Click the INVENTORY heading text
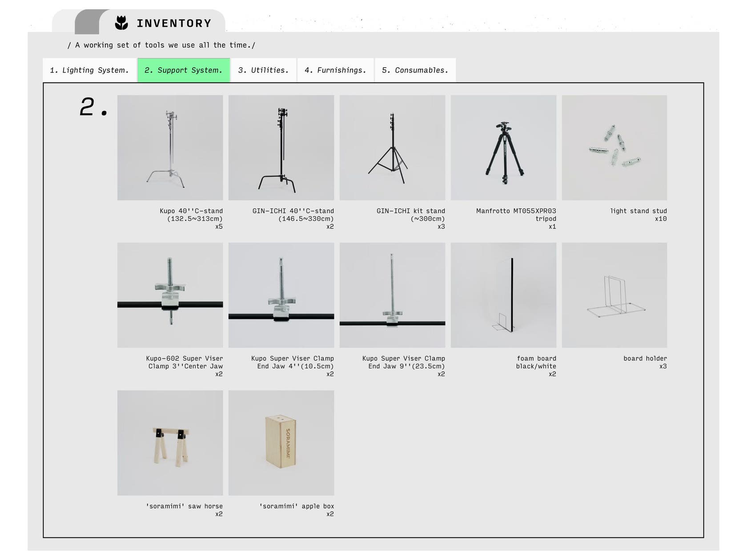747x560 pixels. 174,23
